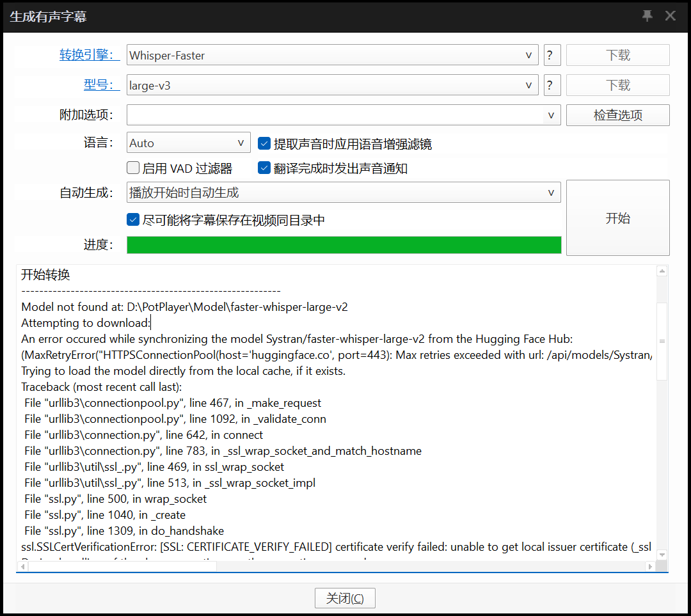This screenshot has height=616, width=691.
Task: Open the 型号 link
Action: [101, 85]
